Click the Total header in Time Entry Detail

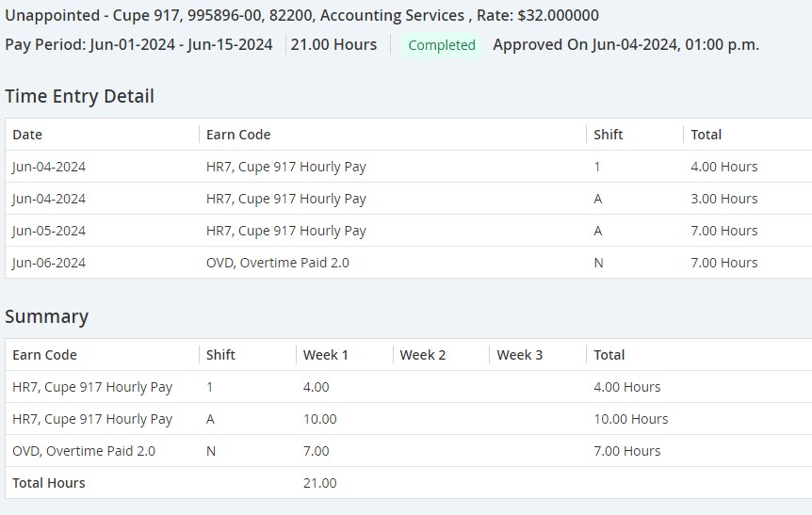[x=706, y=135]
